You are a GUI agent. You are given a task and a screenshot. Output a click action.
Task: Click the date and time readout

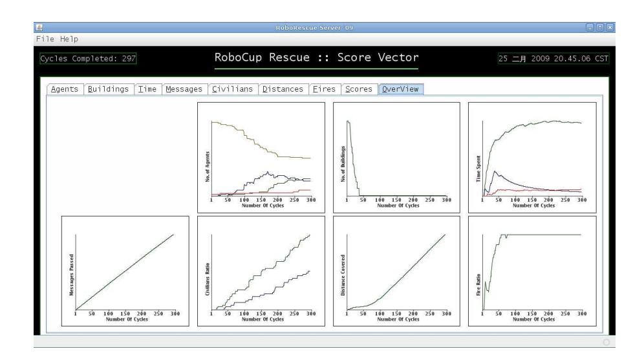pyautogui.click(x=553, y=59)
